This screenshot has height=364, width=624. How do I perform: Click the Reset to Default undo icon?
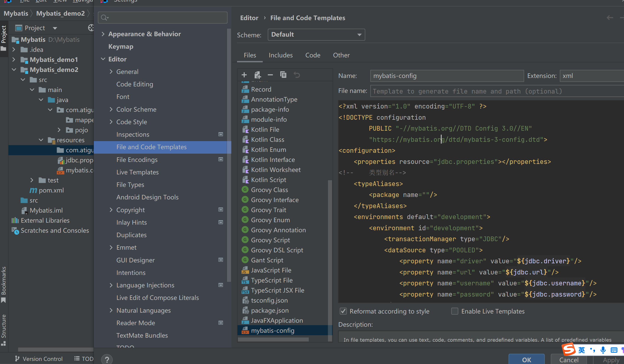pos(297,75)
